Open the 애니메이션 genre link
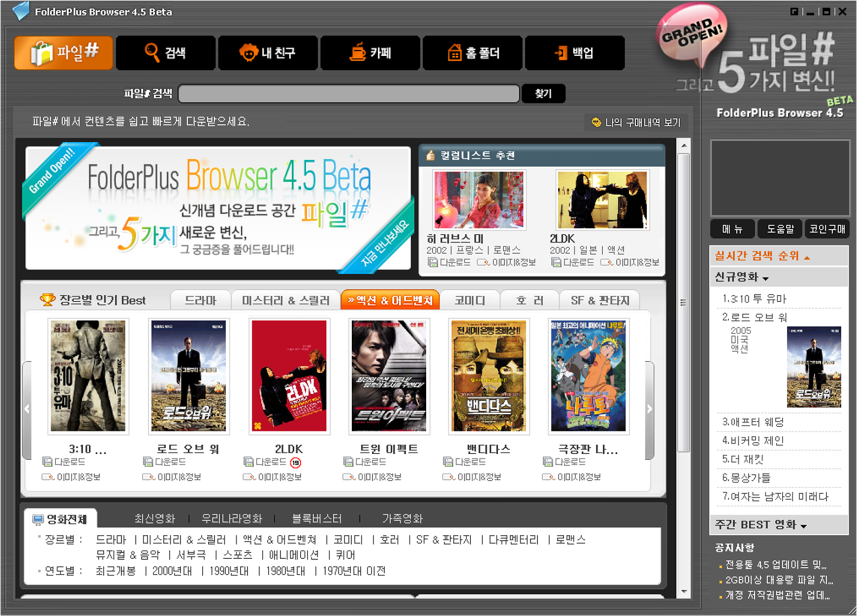The width and height of the screenshot is (857, 616). pyautogui.click(x=294, y=555)
